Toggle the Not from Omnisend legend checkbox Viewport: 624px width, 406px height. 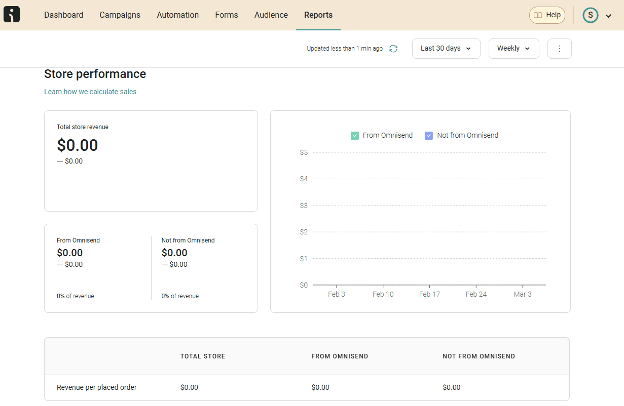click(429, 135)
